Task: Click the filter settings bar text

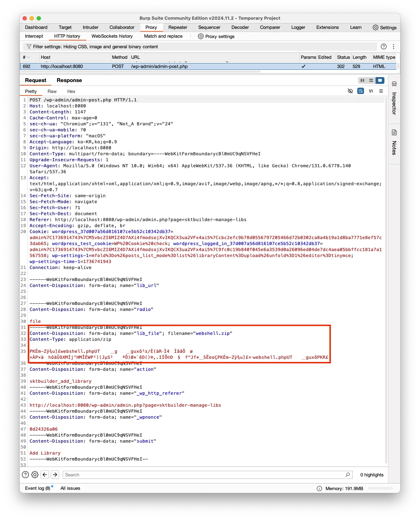Action: click(x=95, y=46)
